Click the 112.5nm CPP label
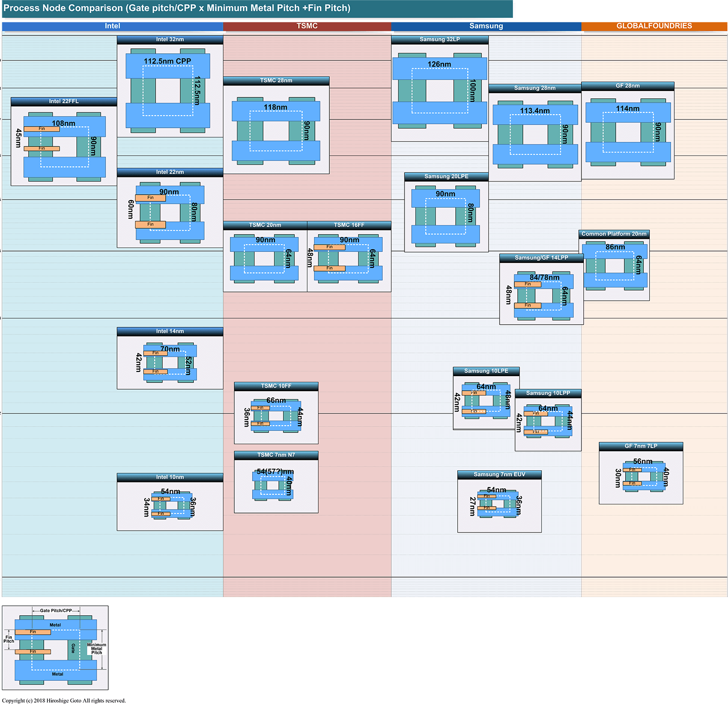 point(167,61)
